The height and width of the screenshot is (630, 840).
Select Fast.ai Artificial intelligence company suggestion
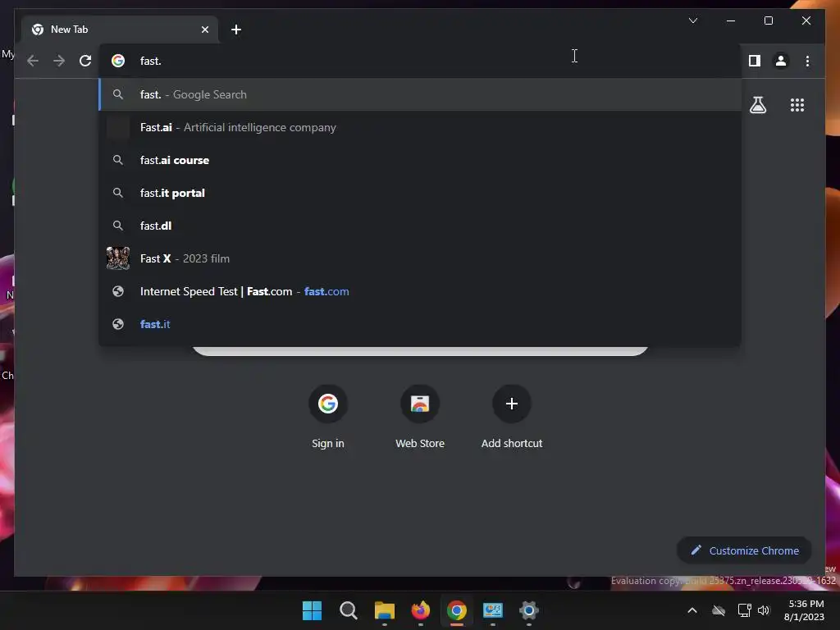pos(420,127)
